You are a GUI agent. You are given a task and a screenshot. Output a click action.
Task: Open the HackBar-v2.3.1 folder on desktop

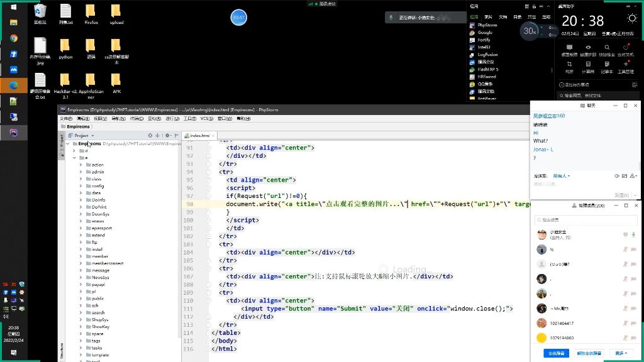point(65,85)
